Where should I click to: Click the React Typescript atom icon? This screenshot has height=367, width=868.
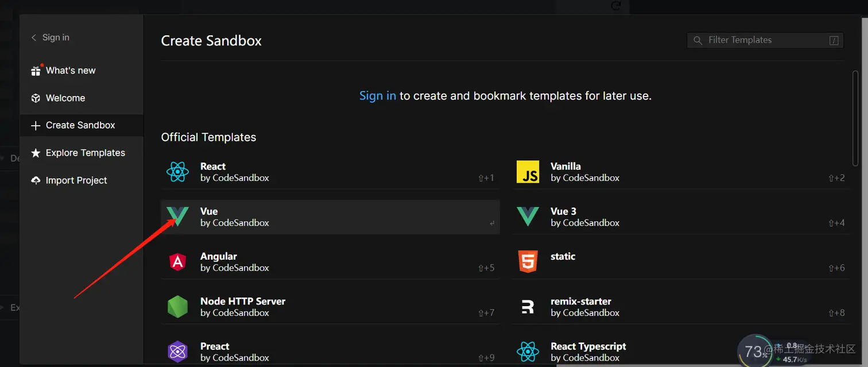click(528, 351)
